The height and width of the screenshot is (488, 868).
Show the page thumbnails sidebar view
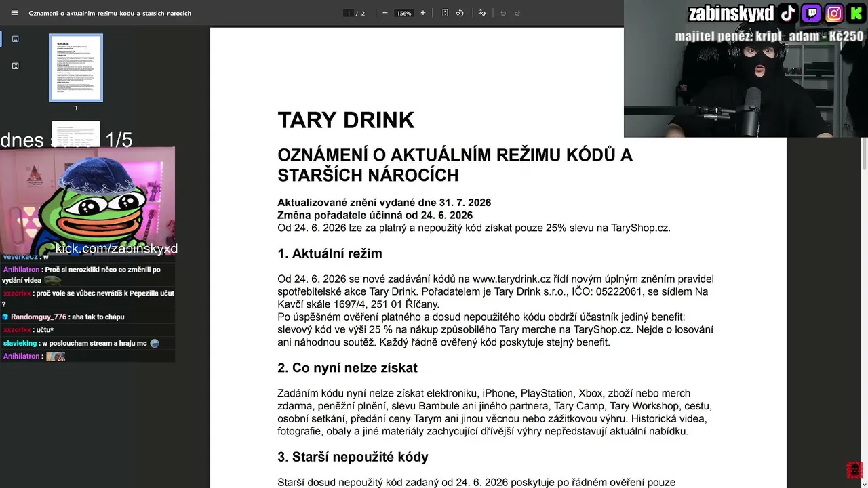pos(16,39)
